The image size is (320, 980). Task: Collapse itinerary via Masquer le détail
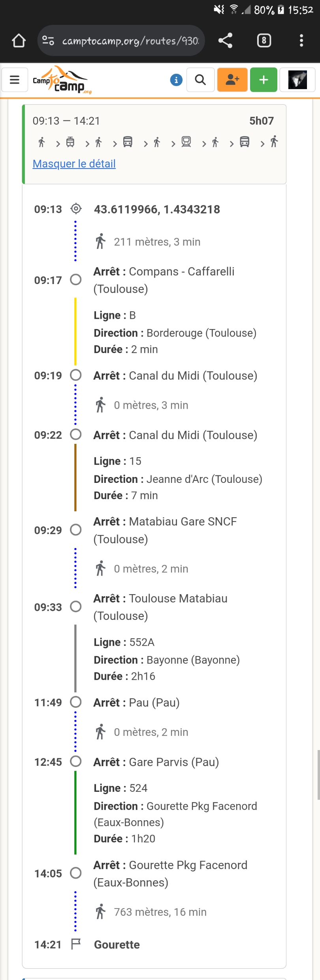[74, 164]
